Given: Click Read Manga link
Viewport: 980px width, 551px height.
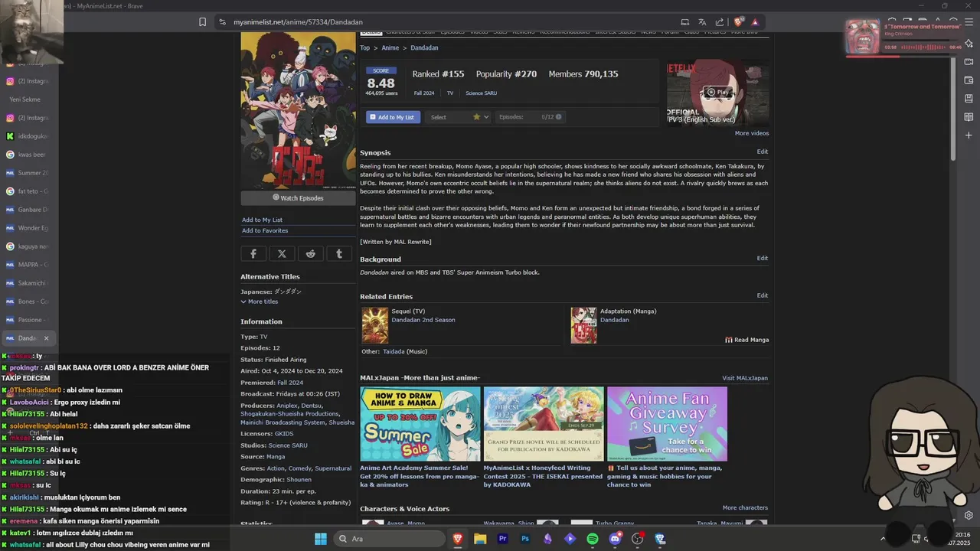Looking at the screenshot, I should point(747,340).
